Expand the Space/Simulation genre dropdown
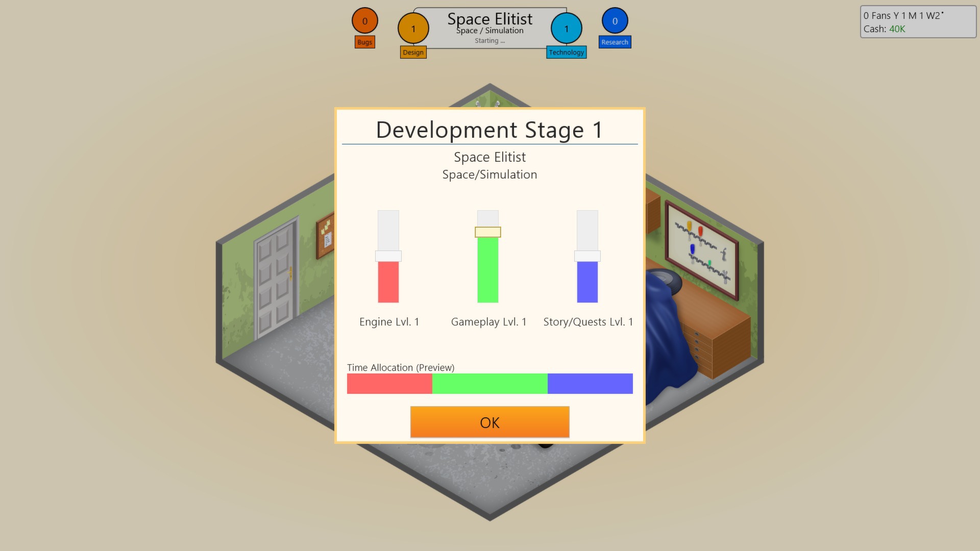 click(x=489, y=174)
